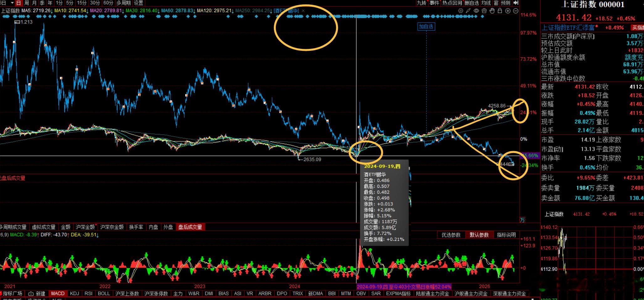The height and width of the screenshot is (300, 644).
Task: Click the MA250 legend value
Action: click(x=254, y=11)
